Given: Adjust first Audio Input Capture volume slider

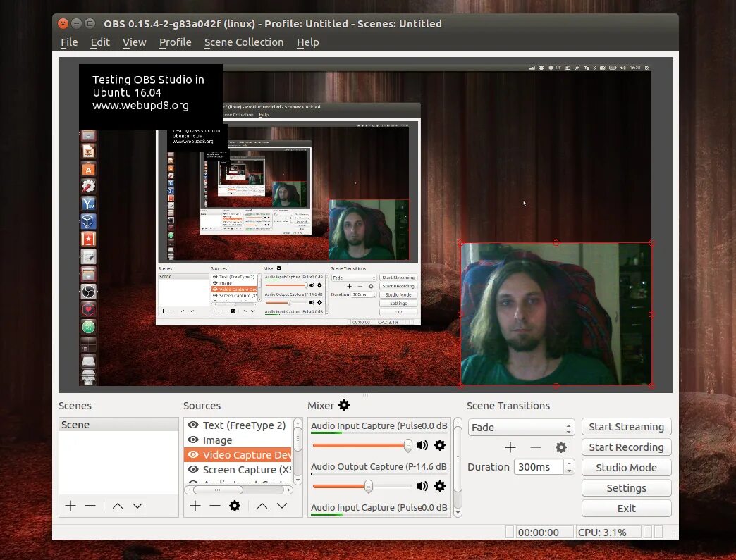Looking at the screenshot, I should tap(362, 446).
